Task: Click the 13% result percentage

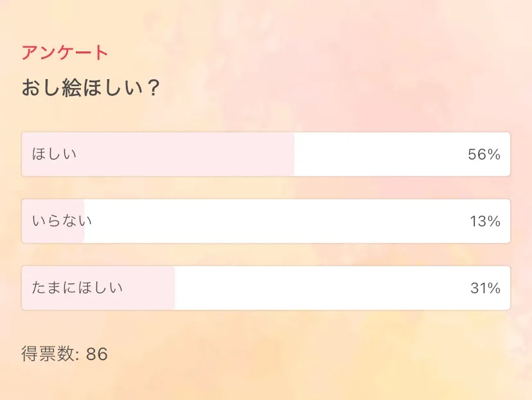Action: pyautogui.click(x=484, y=221)
